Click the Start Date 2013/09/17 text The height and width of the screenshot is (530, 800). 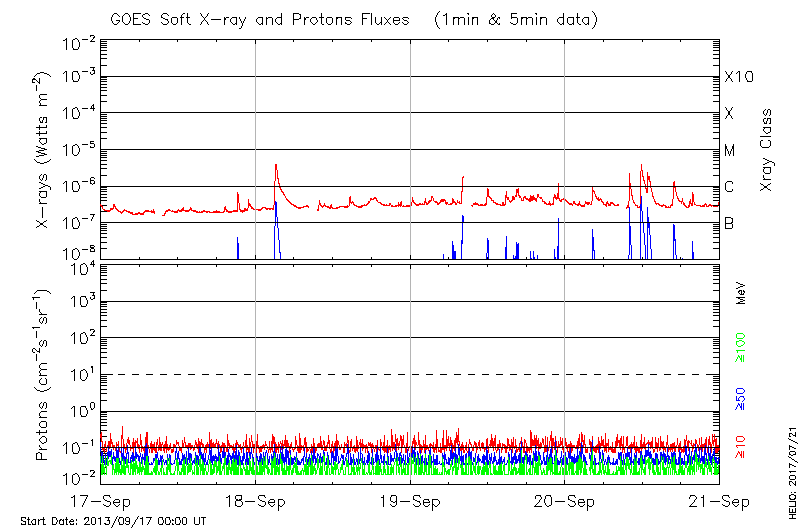point(113,521)
